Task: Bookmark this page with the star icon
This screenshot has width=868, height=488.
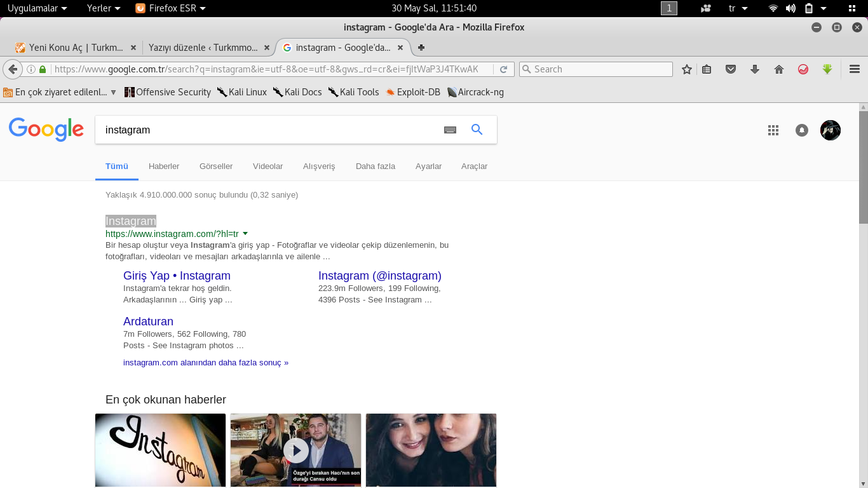Action: 686,69
